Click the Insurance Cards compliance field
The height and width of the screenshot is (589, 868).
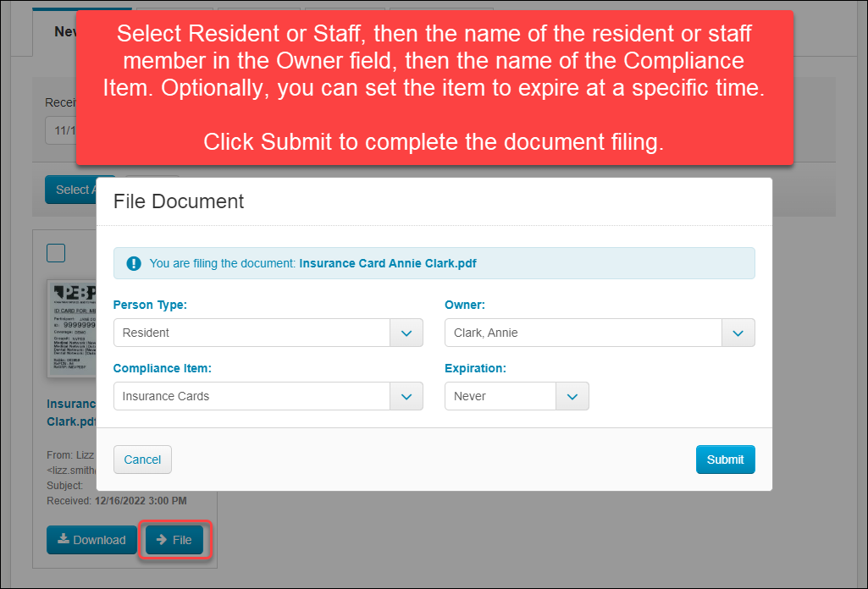(x=252, y=396)
